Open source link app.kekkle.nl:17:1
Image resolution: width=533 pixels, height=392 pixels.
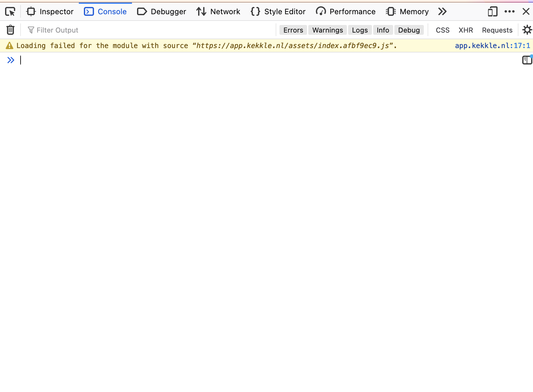coord(492,46)
